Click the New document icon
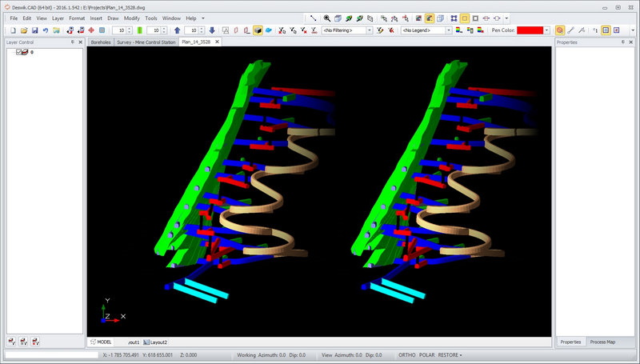The height and width of the screenshot is (364, 640). 14,30
